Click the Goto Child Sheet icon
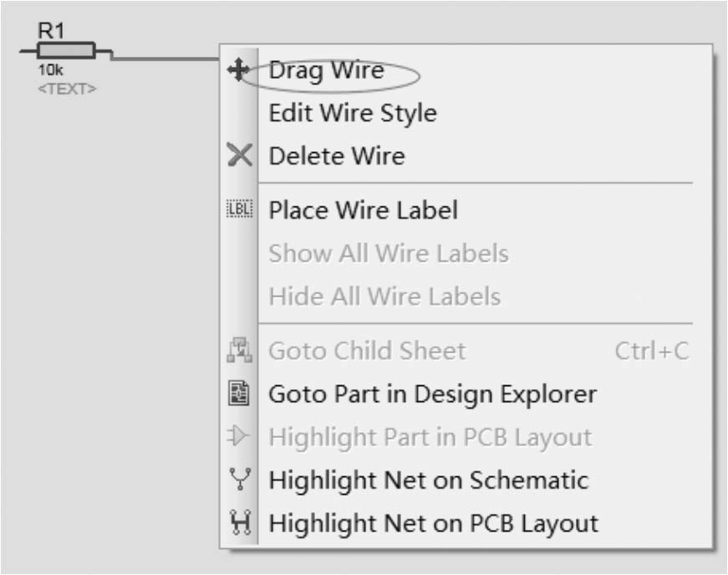Image resolution: width=728 pixels, height=575 pixels. coord(240,352)
